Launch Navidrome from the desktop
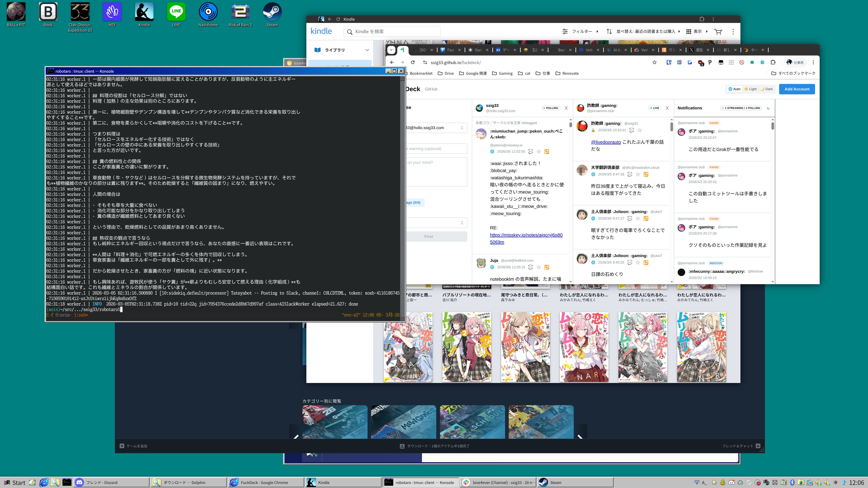Viewport: 868px width, 488px height. point(208,12)
